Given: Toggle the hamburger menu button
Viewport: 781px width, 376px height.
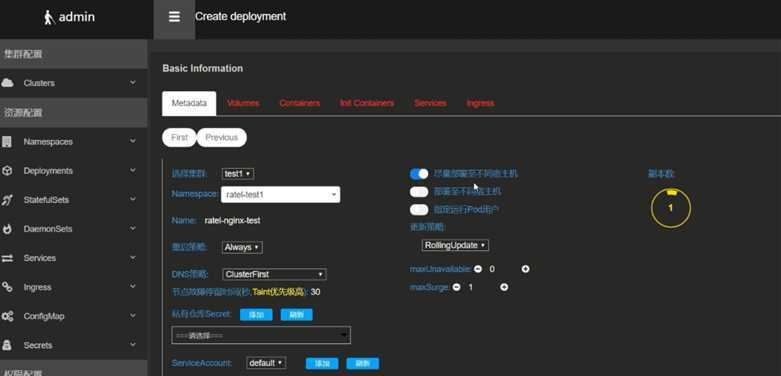Looking at the screenshot, I should 174,17.
